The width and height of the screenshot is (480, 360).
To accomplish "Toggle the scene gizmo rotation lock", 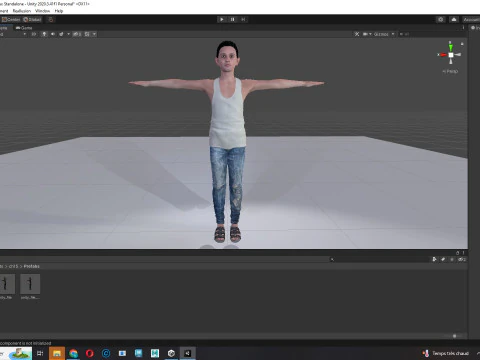I will pos(462,44).
